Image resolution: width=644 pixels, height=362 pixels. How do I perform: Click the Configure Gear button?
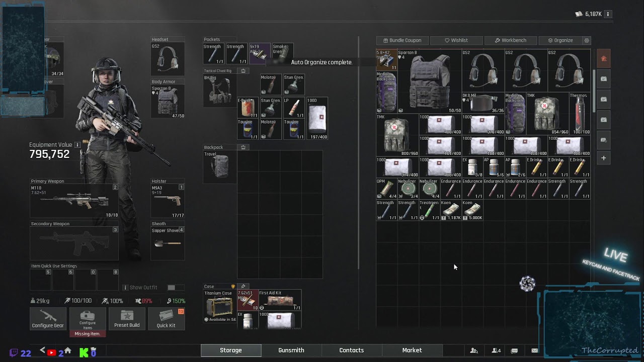coord(48,319)
